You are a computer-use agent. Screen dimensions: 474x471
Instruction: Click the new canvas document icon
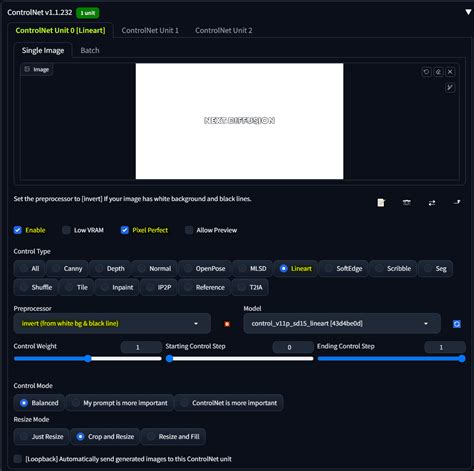tap(381, 203)
